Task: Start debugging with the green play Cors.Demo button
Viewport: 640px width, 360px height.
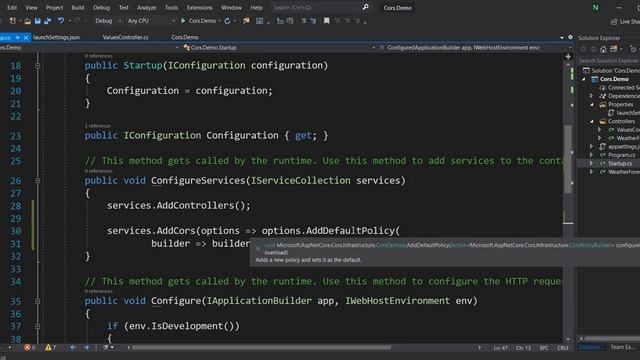Action: (198, 21)
